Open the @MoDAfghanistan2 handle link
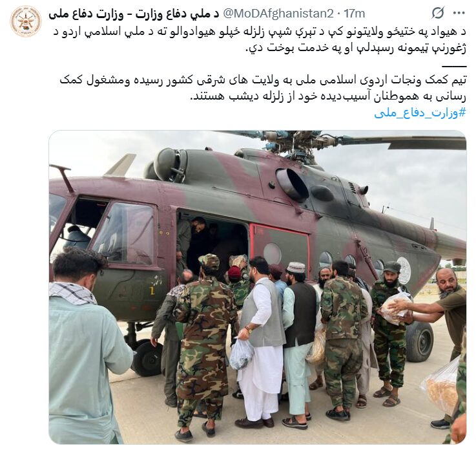This screenshot has width=476, height=450. (278, 14)
